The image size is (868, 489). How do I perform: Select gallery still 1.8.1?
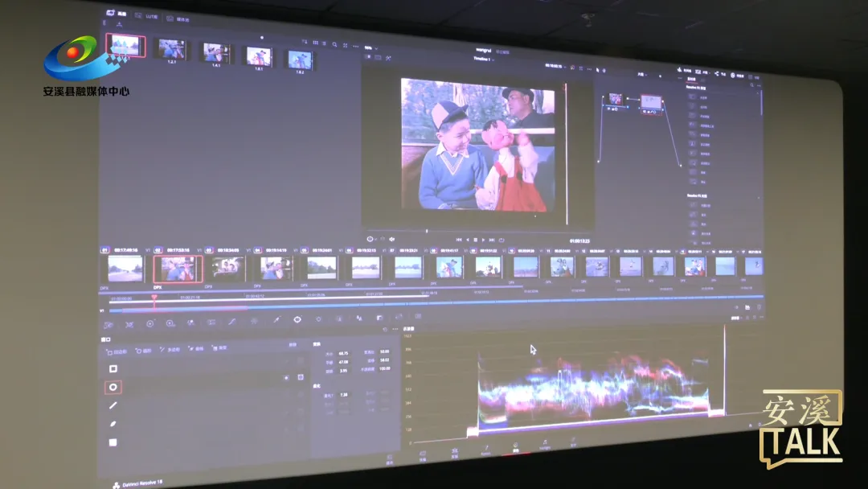259,56
